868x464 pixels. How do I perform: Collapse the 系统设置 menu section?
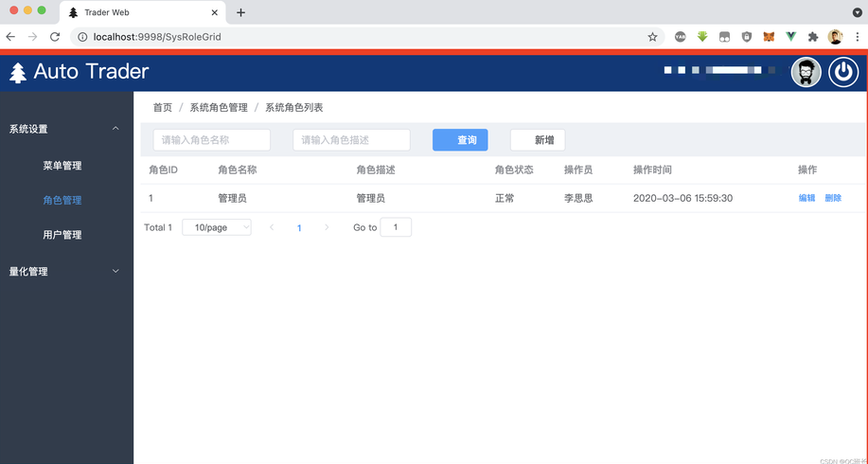click(66, 129)
